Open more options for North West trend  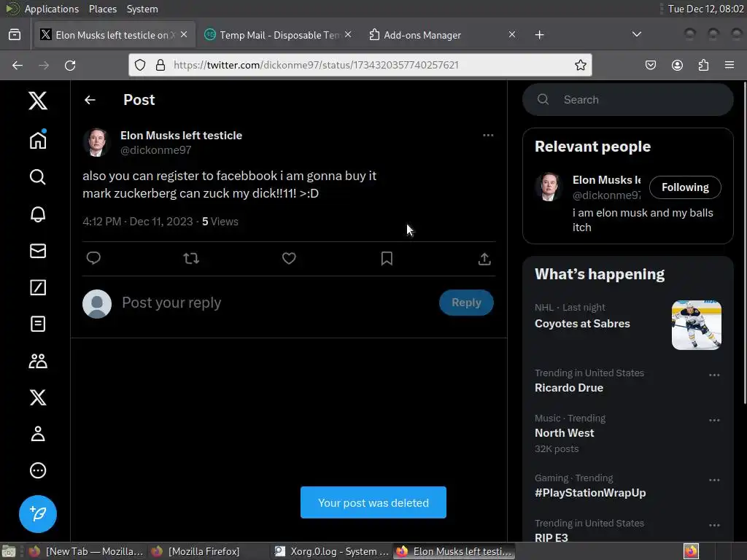713,420
